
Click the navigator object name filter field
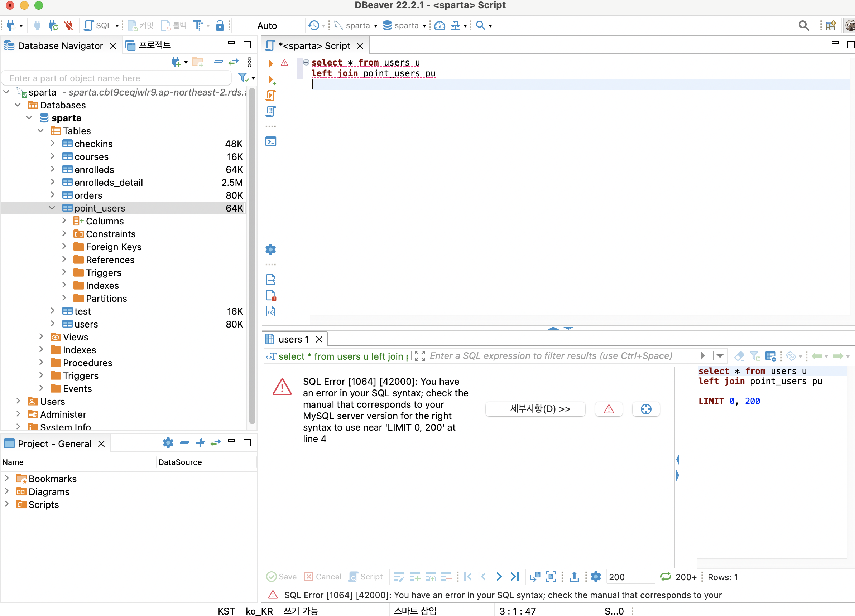tap(116, 78)
